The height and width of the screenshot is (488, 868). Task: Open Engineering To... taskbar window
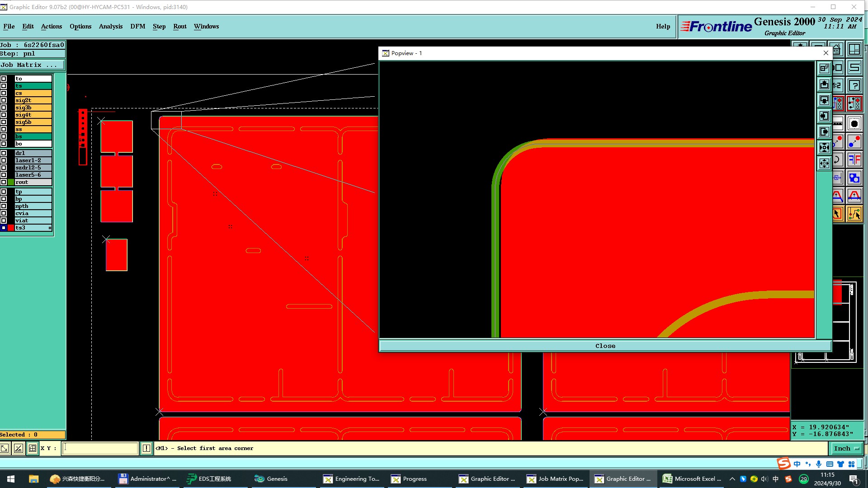pyautogui.click(x=352, y=479)
